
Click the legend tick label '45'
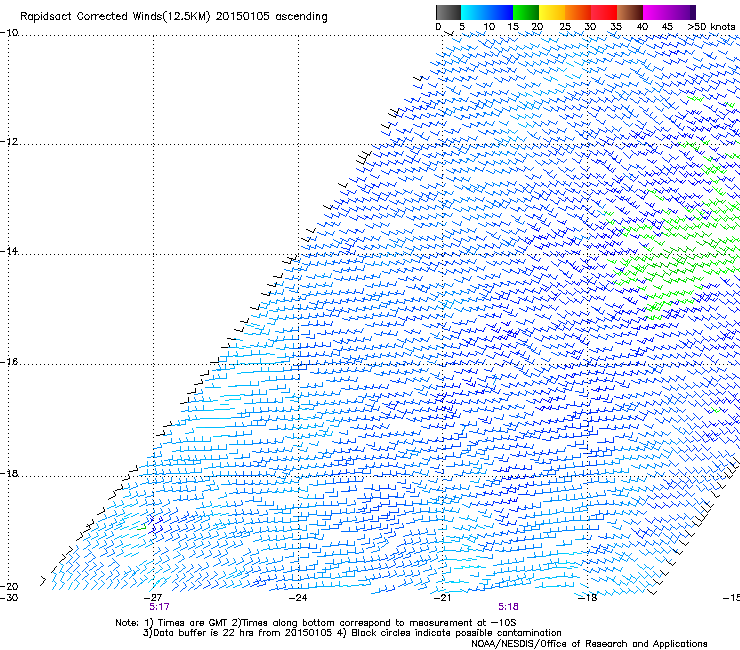[667, 27]
